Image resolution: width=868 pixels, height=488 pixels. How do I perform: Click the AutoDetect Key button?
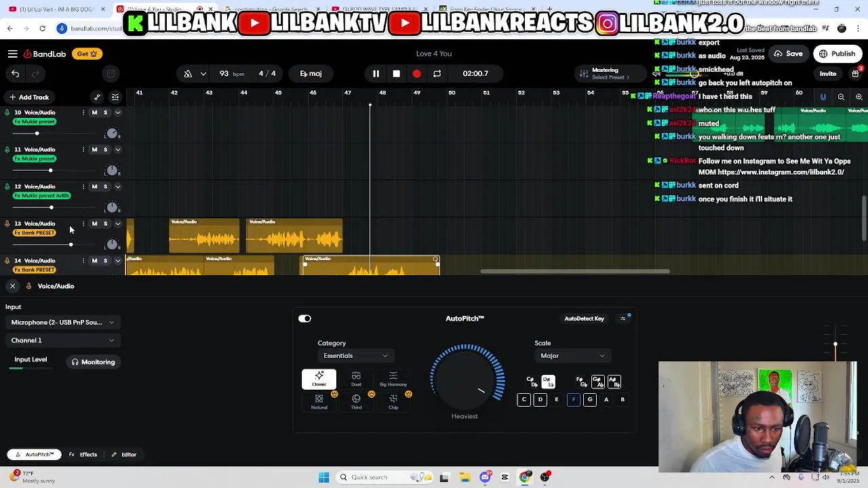tap(584, 319)
